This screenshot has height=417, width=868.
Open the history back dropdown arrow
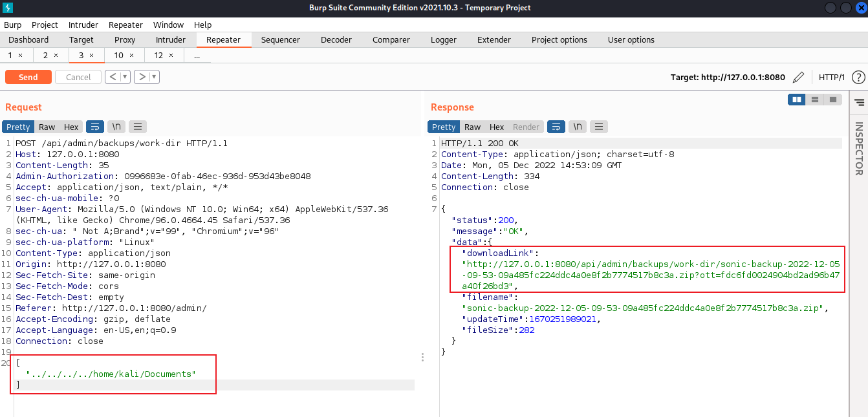(x=125, y=77)
